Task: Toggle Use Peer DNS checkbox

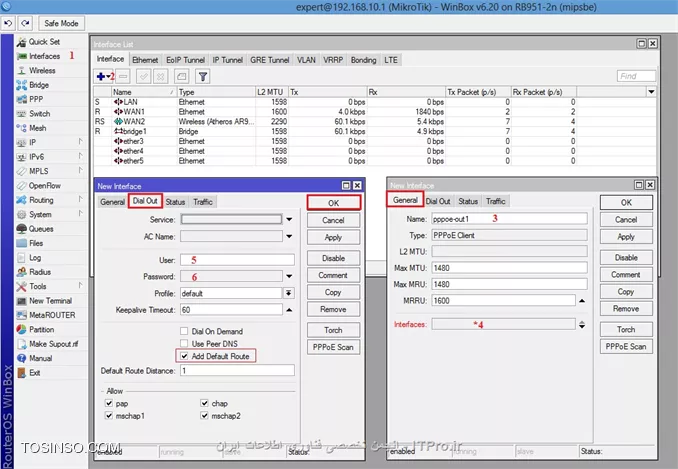Action: [x=184, y=344]
